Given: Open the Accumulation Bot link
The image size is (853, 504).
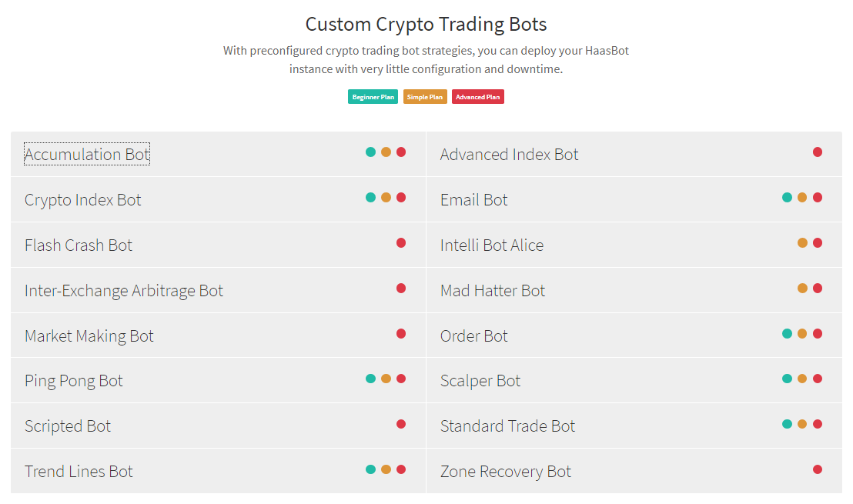Looking at the screenshot, I should 87,155.
